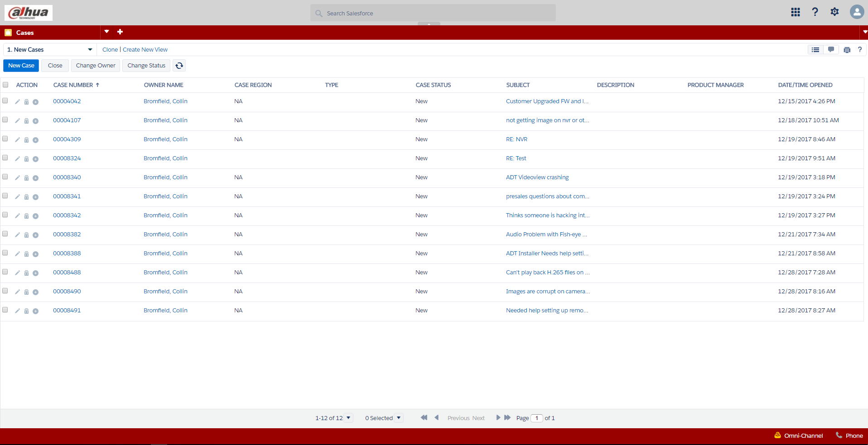Click the New Case button
This screenshot has width=868, height=445.
pyautogui.click(x=21, y=66)
